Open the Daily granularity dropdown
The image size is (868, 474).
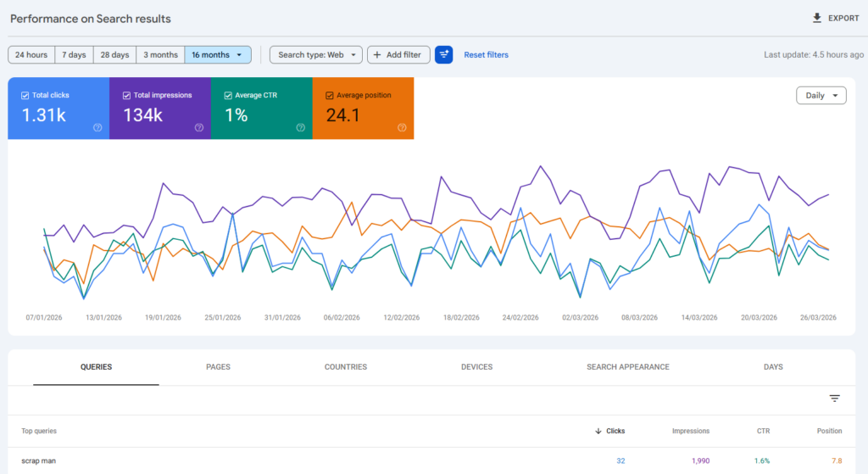[821, 96]
